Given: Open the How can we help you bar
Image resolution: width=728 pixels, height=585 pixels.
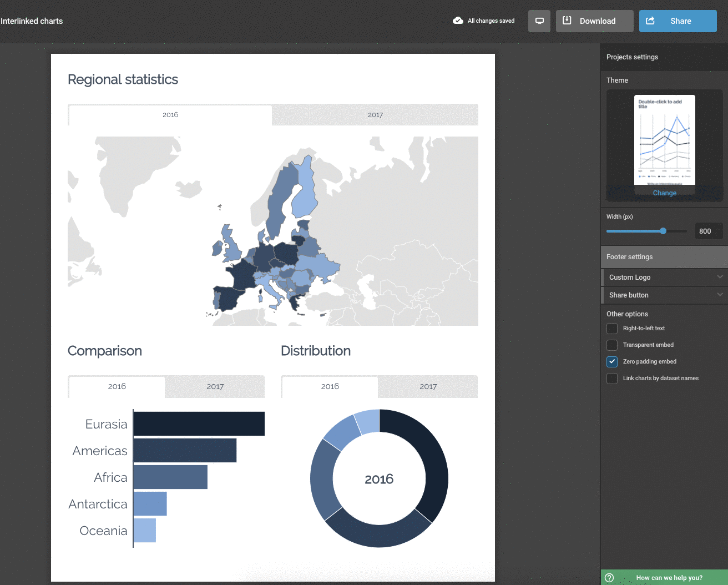Looking at the screenshot, I should (669, 578).
